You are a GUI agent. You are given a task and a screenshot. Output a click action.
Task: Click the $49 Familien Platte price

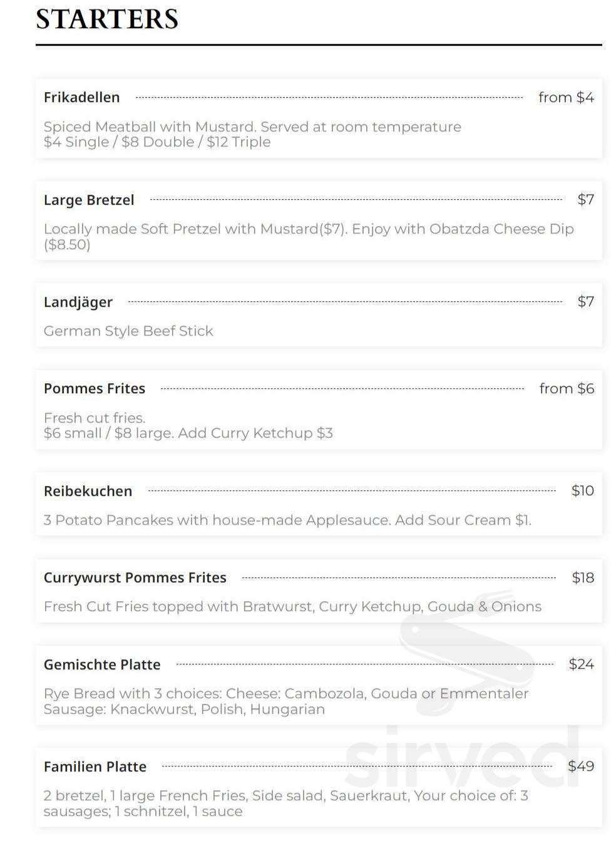point(581,766)
